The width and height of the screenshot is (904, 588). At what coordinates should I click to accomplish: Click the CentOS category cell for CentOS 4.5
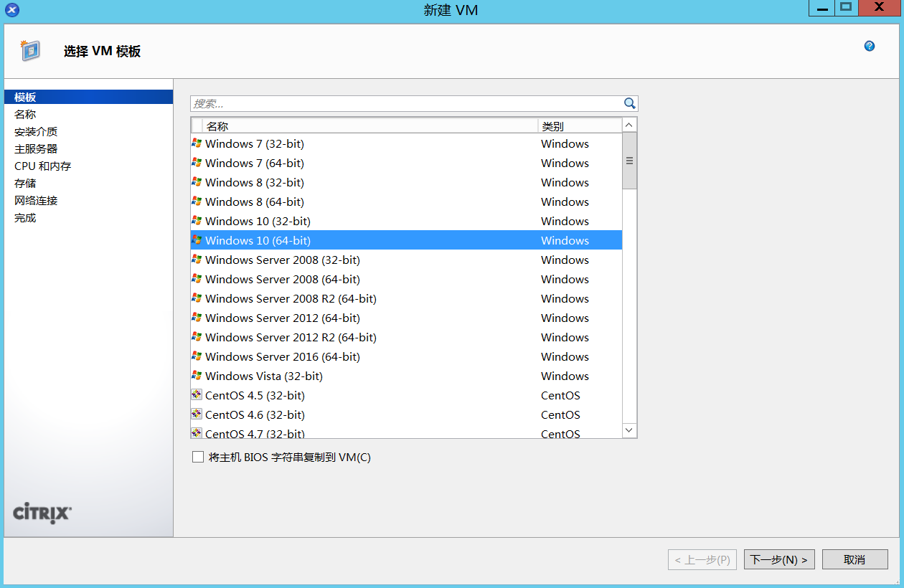click(x=560, y=395)
